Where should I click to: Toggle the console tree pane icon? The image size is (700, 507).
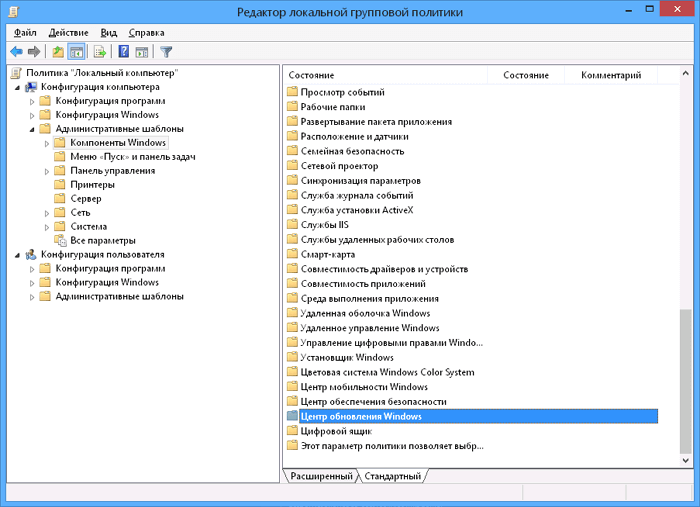pos(78,52)
